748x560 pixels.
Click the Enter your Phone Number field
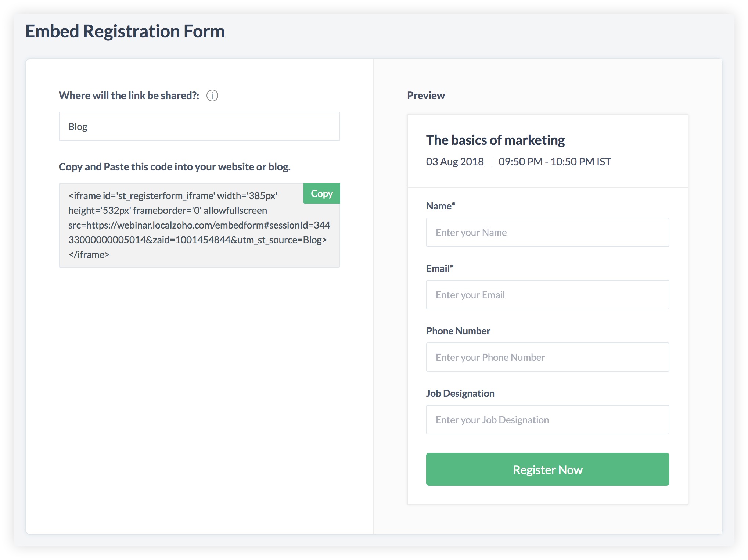(x=547, y=357)
